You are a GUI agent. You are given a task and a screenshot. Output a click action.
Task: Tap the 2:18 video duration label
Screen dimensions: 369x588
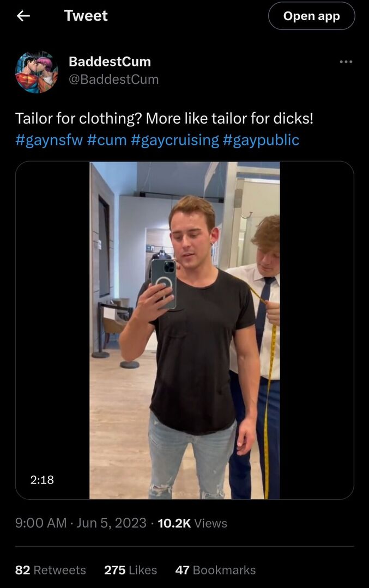point(42,480)
